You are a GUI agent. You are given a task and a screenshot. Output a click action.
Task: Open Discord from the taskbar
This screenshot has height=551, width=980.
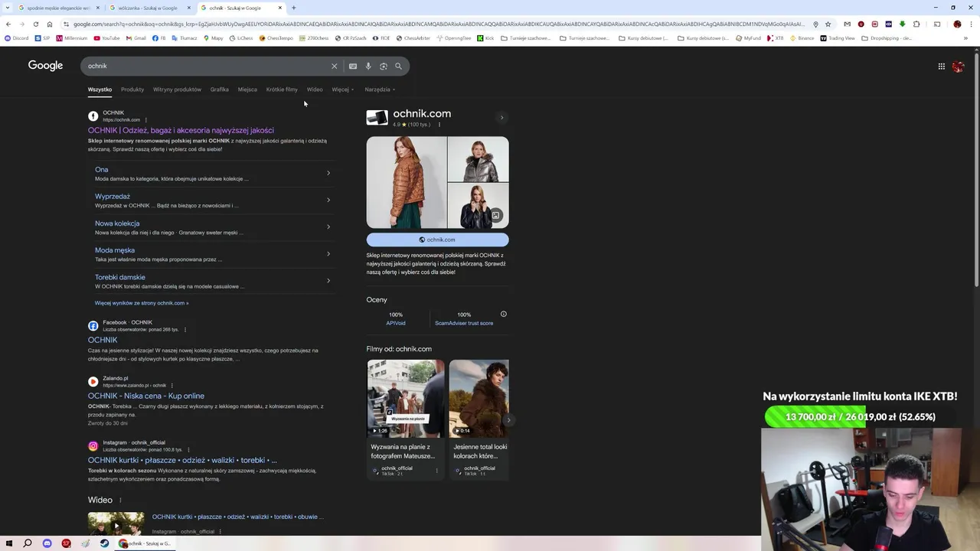pyautogui.click(x=47, y=543)
